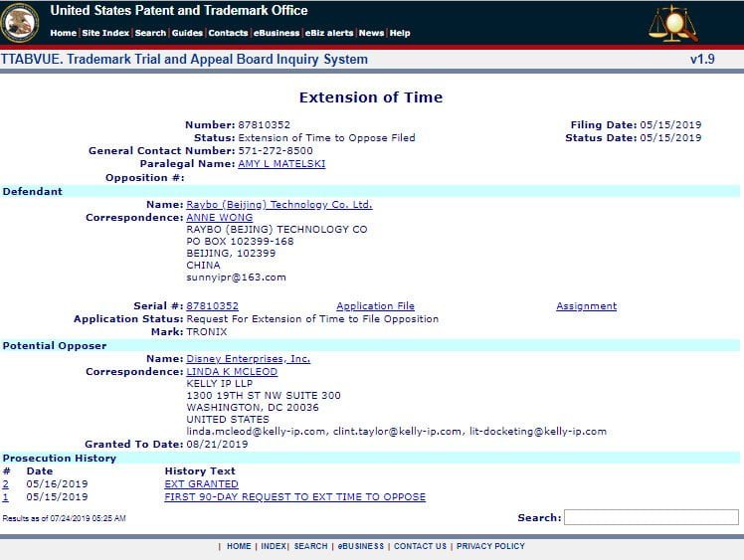
Task: Click the Extension of Time heading
Action: (x=371, y=97)
